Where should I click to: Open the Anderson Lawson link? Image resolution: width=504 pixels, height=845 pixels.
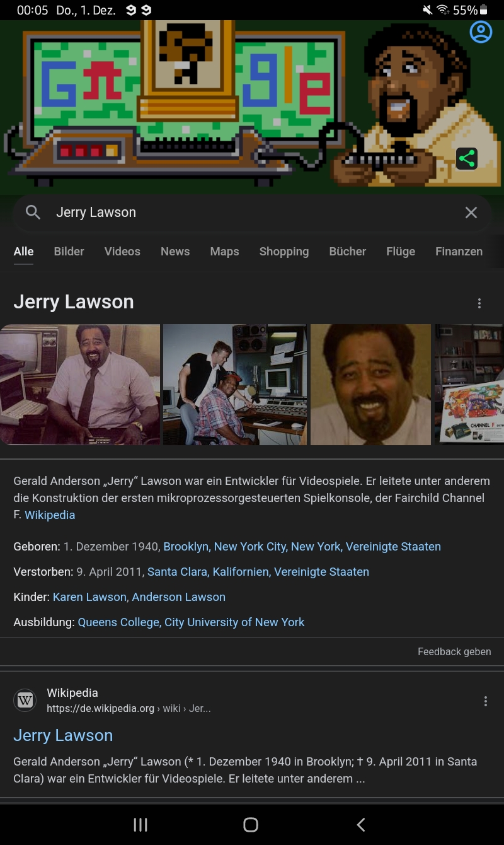tap(179, 597)
